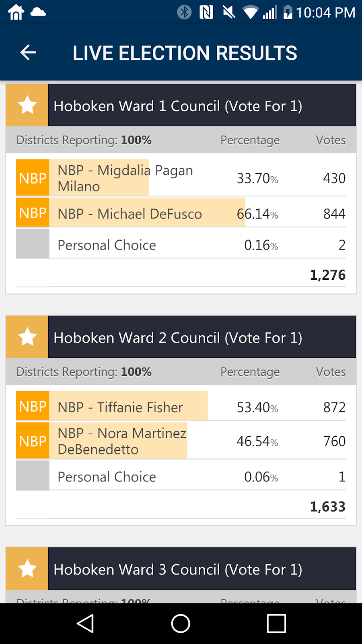Select the NBP badge next to Michael DeFusco
The height and width of the screenshot is (644, 362).
click(x=32, y=213)
